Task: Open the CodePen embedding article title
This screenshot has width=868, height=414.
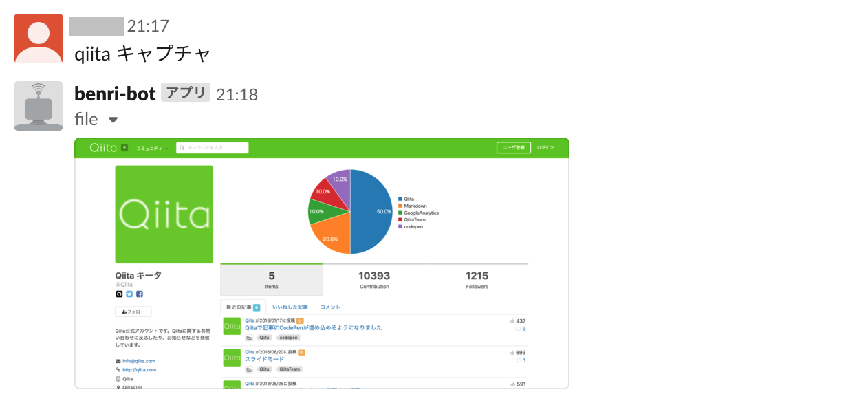Action: click(314, 328)
